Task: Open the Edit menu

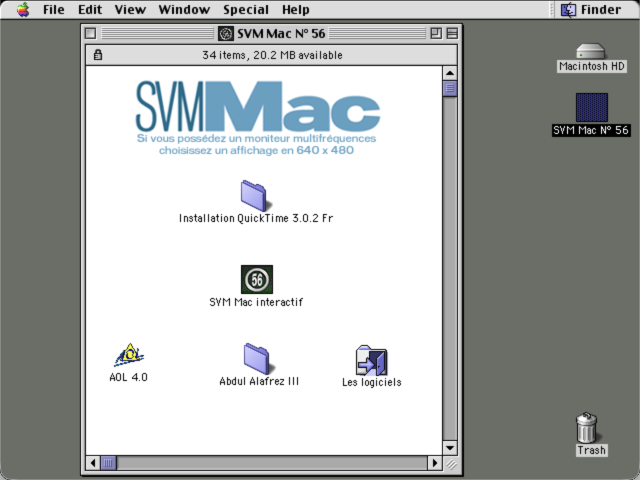Action: pos(90,9)
